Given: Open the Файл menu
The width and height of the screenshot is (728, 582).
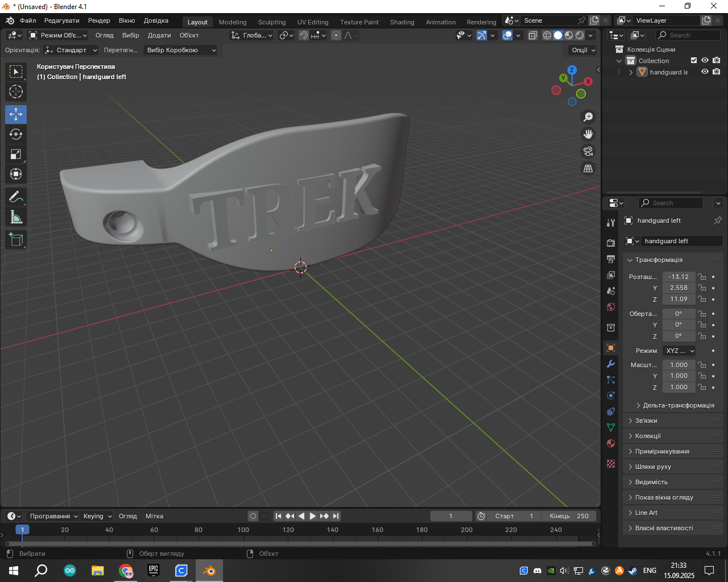Looking at the screenshot, I should 28,20.
